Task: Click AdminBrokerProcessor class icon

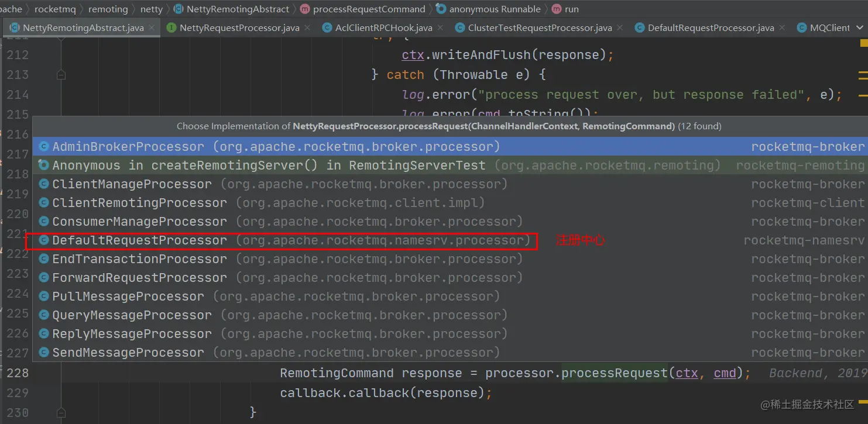Action: pyautogui.click(x=43, y=146)
